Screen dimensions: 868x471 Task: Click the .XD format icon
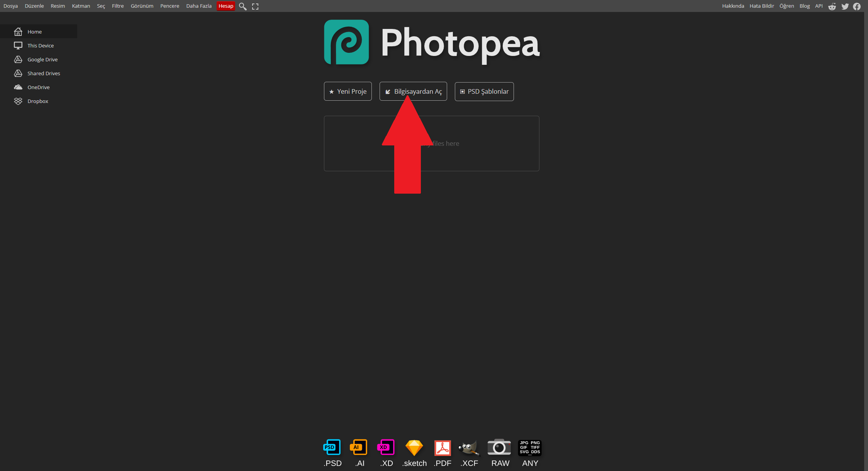tap(386, 447)
